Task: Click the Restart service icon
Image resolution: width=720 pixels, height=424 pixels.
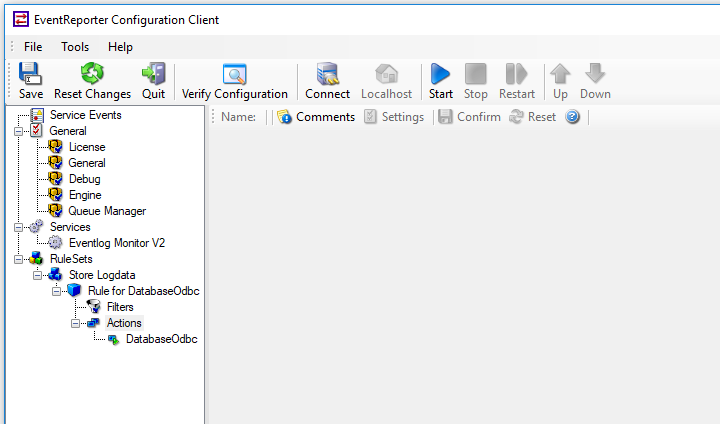Action: pyautogui.click(x=517, y=73)
